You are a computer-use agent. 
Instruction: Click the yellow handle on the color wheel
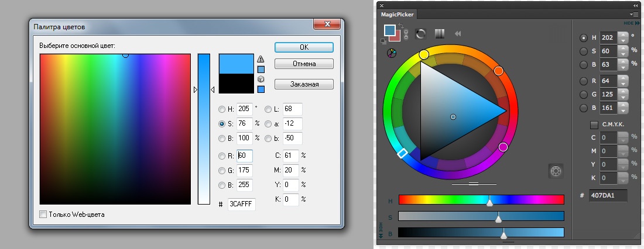click(424, 54)
